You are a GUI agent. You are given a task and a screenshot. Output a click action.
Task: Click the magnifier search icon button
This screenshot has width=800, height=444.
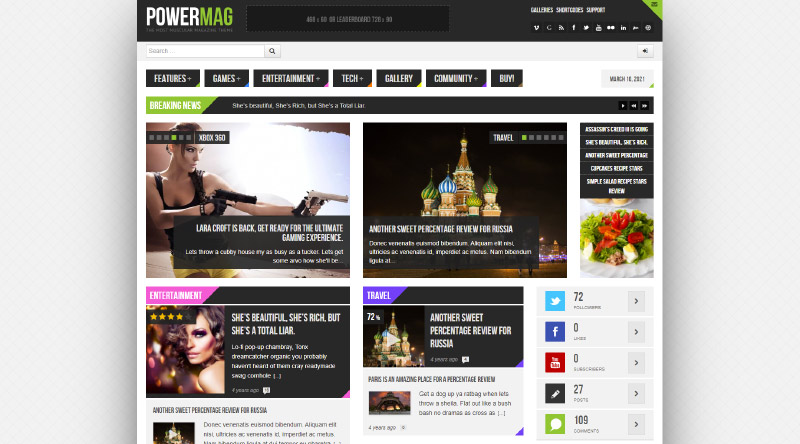pyautogui.click(x=272, y=51)
